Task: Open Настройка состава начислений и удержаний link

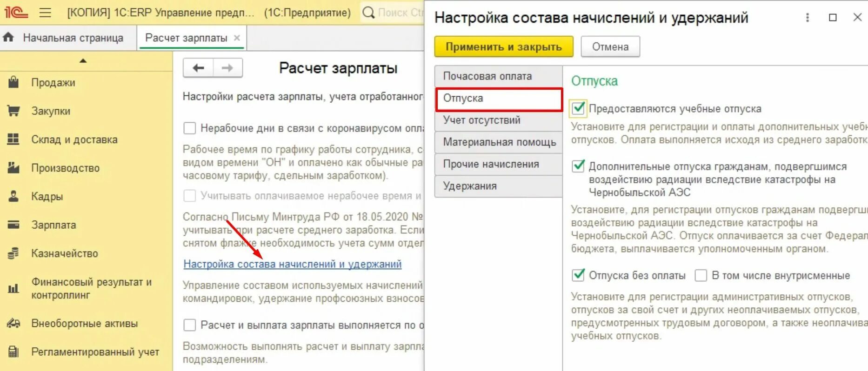Action: (x=292, y=264)
